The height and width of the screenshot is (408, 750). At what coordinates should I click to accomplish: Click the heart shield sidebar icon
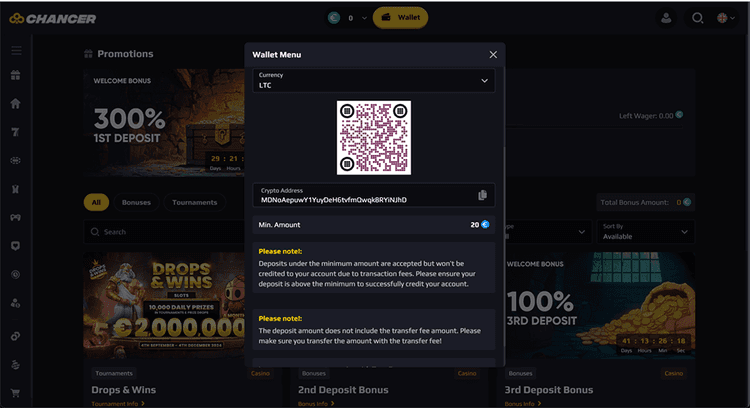tap(16, 246)
